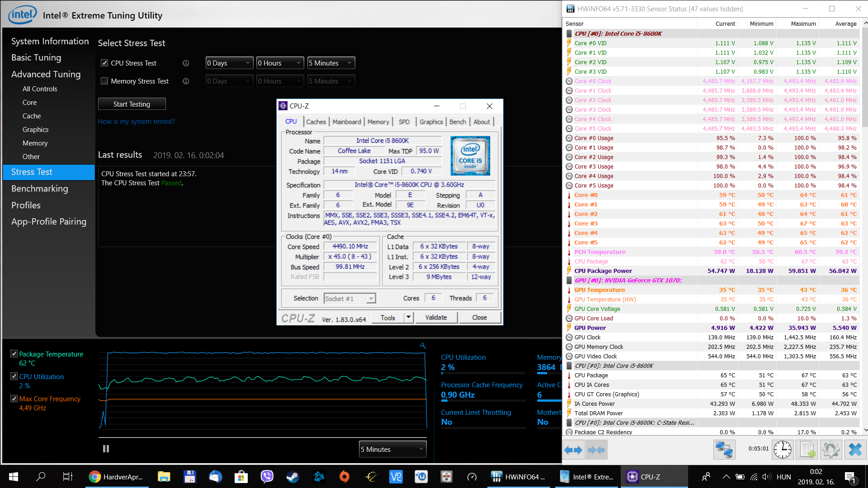Viewport: 868px width, 488px height.
Task: Pause the monitoring graph
Action: [x=106, y=449]
